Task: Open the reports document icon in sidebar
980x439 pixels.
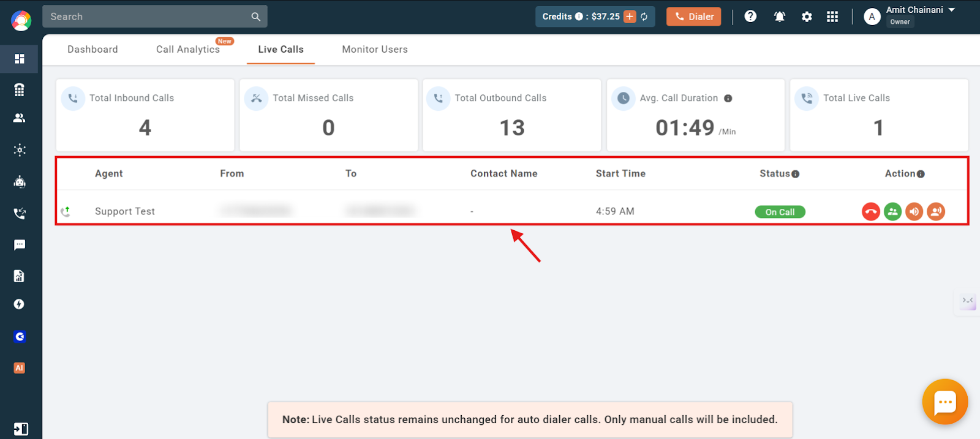Action: (x=20, y=276)
